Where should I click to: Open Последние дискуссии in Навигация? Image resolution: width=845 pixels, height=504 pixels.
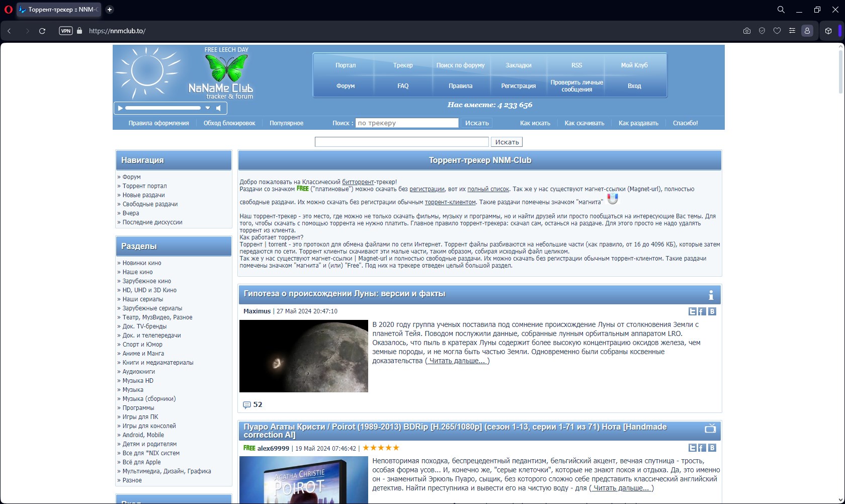point(152,222)
